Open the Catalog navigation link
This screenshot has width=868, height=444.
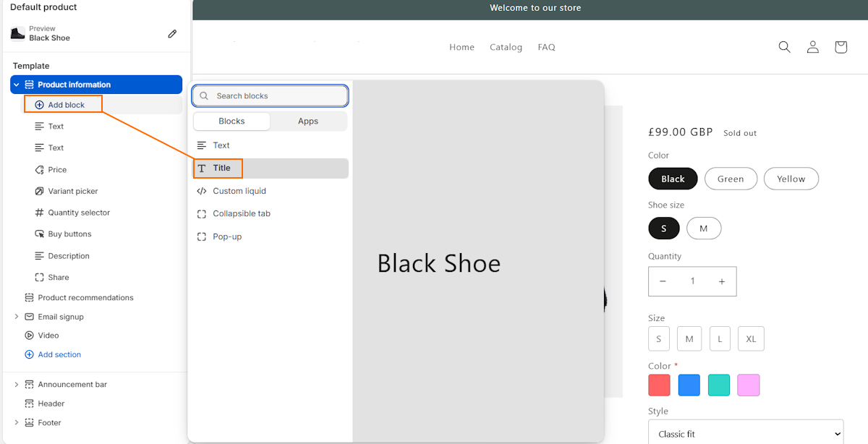(506, 47)
